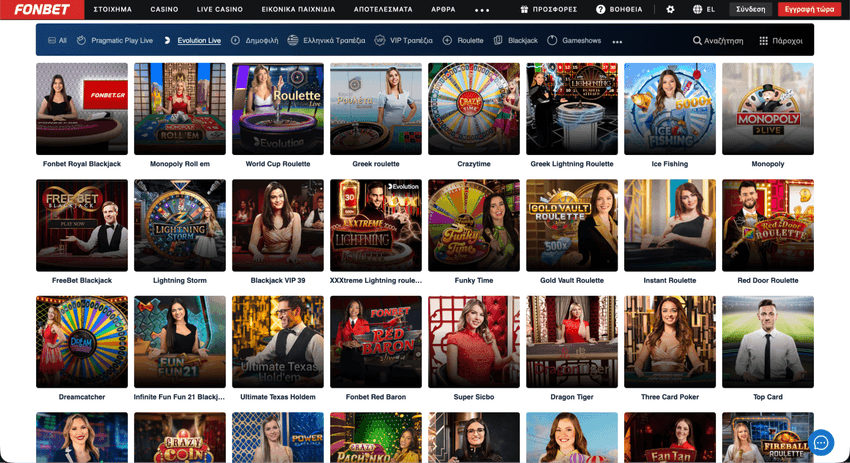Open the ΣΤΟΙΧΗΜΑ menu
Screen dimensions: 850x463
(113, 9)
